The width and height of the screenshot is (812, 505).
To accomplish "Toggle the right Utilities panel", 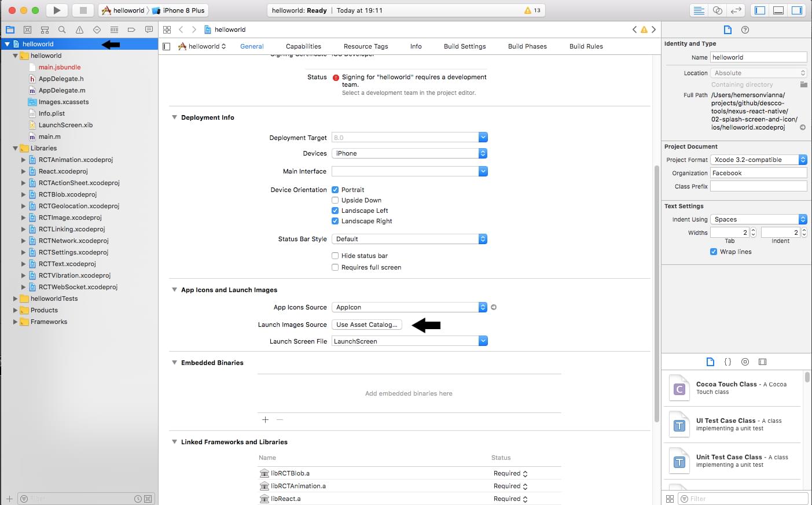I will (797, 10).
